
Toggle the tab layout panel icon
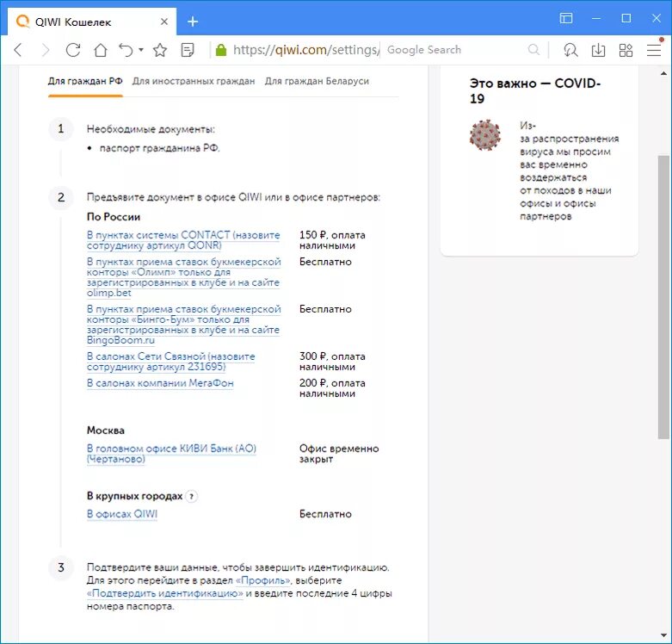point(566,18)
